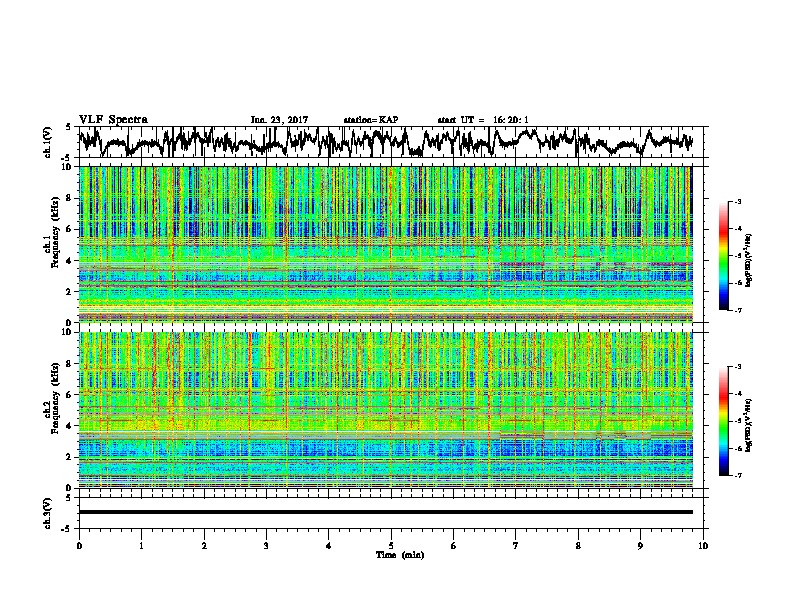
Task: Click the "Time (min)" axis title
Action: [400, 555]
